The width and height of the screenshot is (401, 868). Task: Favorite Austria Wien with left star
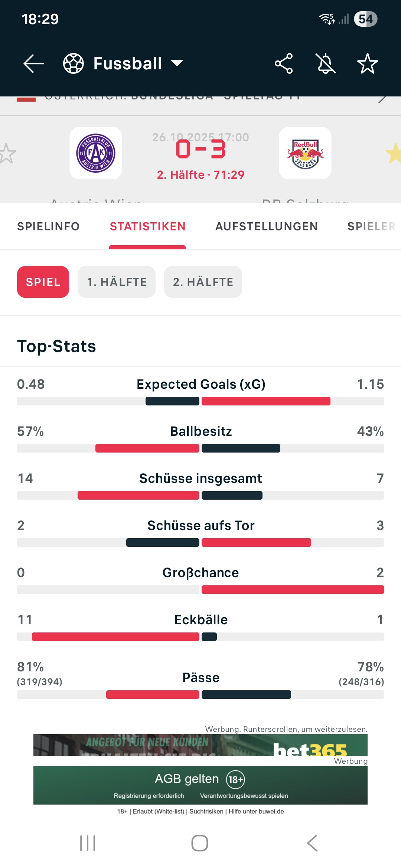pos(7,153)
